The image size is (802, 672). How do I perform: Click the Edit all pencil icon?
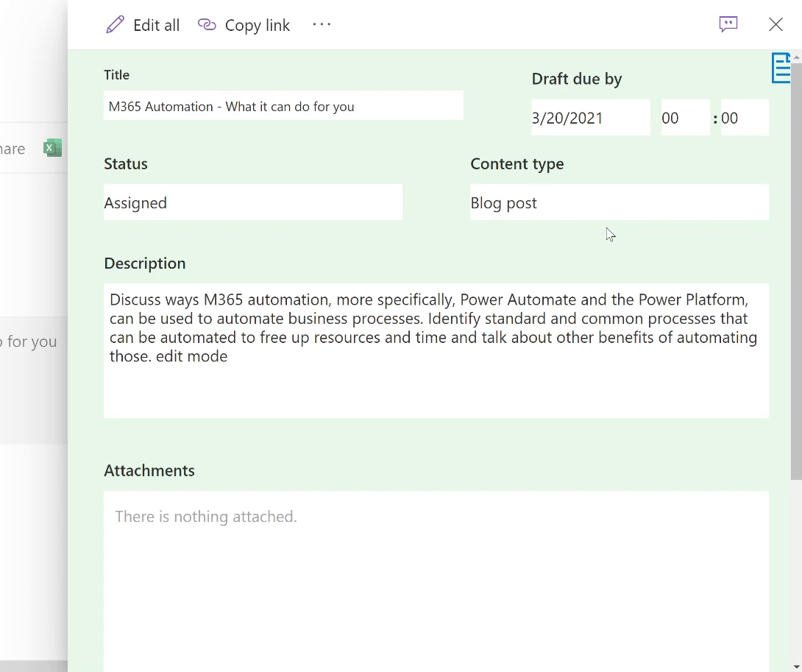click(115, 24)
